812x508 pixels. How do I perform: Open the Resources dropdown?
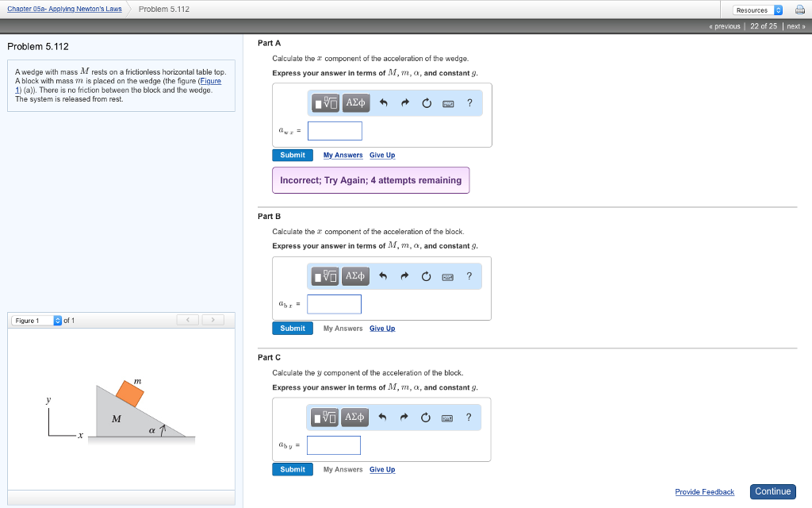click(758, 10)
